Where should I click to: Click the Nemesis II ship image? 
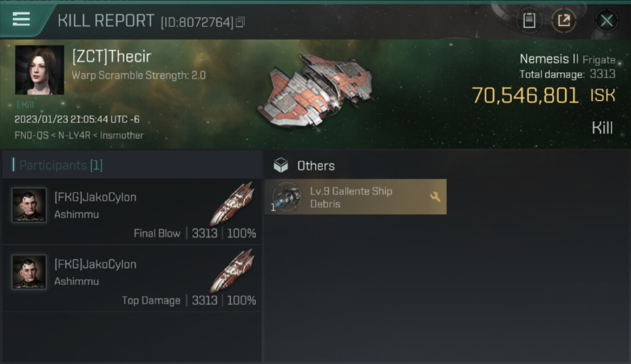315,89
